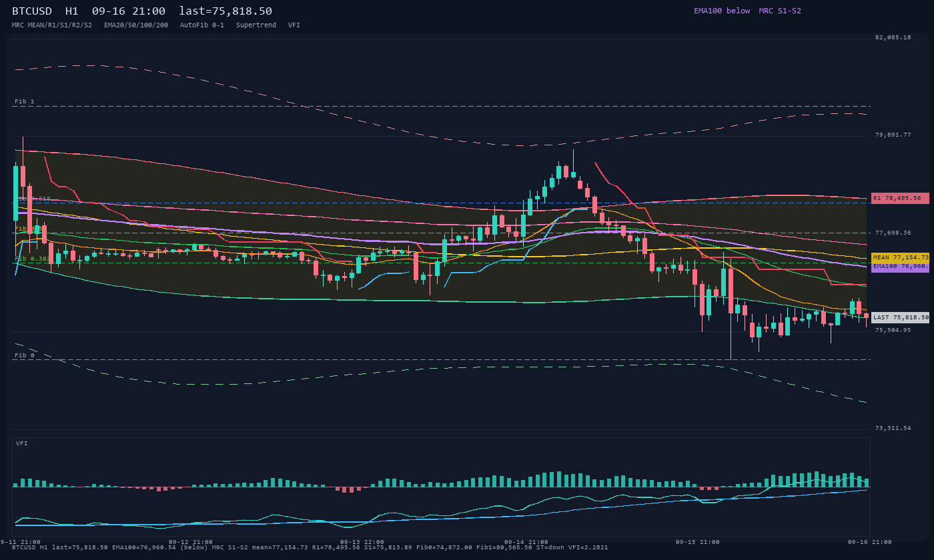The image size is (934, 560).
Task: Click the 09-14 21:00 time axis label
Action: click(x=526, y=542)
